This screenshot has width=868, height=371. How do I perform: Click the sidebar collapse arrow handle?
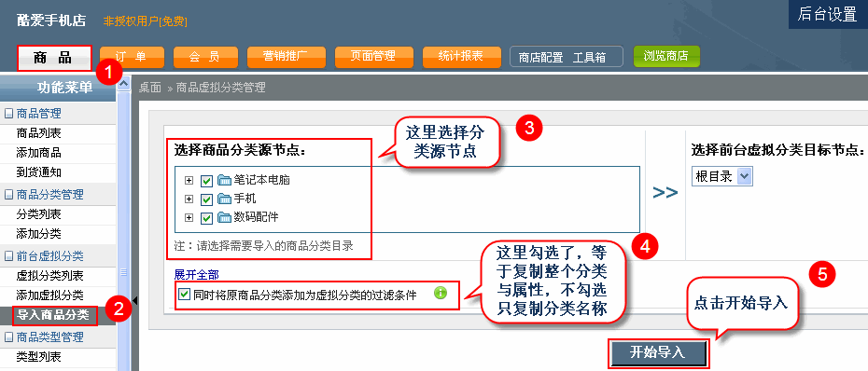134,300
